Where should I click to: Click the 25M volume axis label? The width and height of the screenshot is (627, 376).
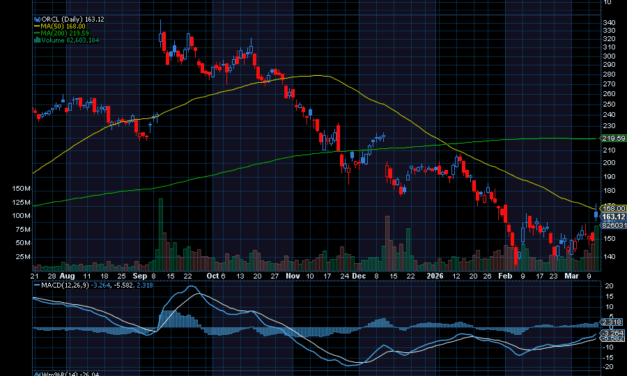23,256
